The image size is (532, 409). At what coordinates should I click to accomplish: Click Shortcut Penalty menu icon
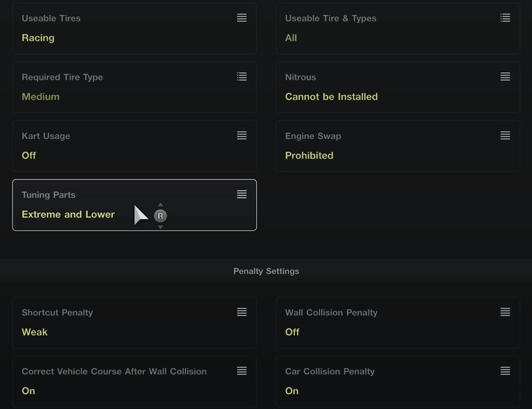tap(242, 312)
